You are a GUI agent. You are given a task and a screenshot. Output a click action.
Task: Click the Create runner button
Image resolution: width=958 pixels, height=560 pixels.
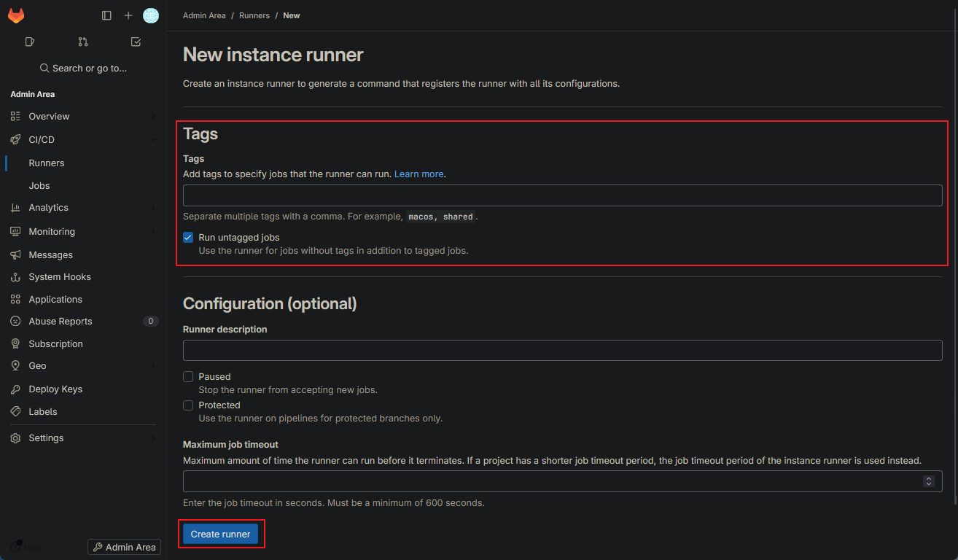coord(221,534)
